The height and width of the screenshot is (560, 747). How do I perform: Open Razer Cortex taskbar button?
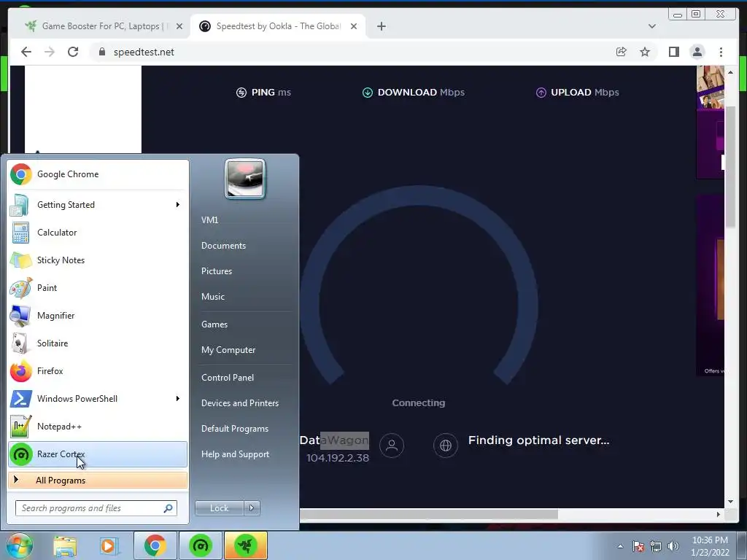(x=200, y=545)
